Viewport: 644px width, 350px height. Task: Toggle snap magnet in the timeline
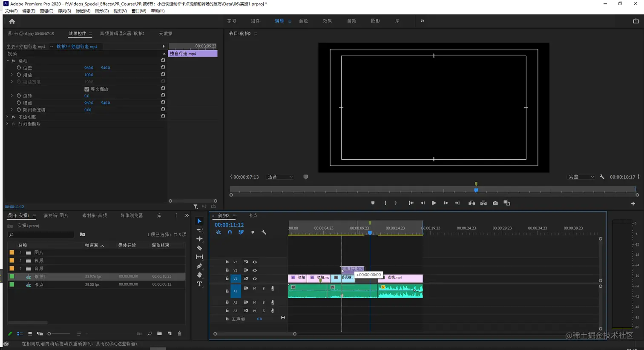[x=230, y=232]
